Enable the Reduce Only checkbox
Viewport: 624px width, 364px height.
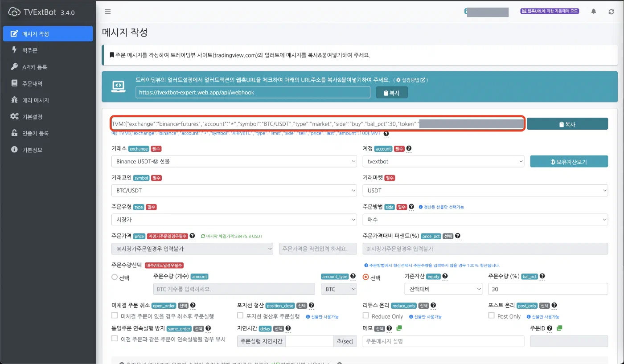click(x=366, y=315)
